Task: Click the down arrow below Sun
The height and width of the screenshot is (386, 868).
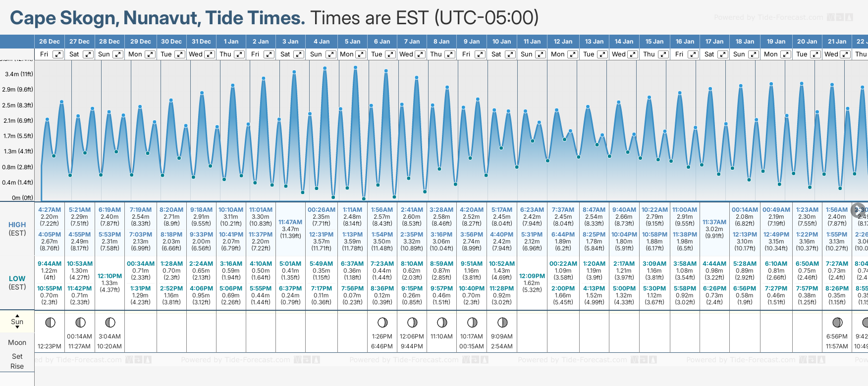Action: 17,327
